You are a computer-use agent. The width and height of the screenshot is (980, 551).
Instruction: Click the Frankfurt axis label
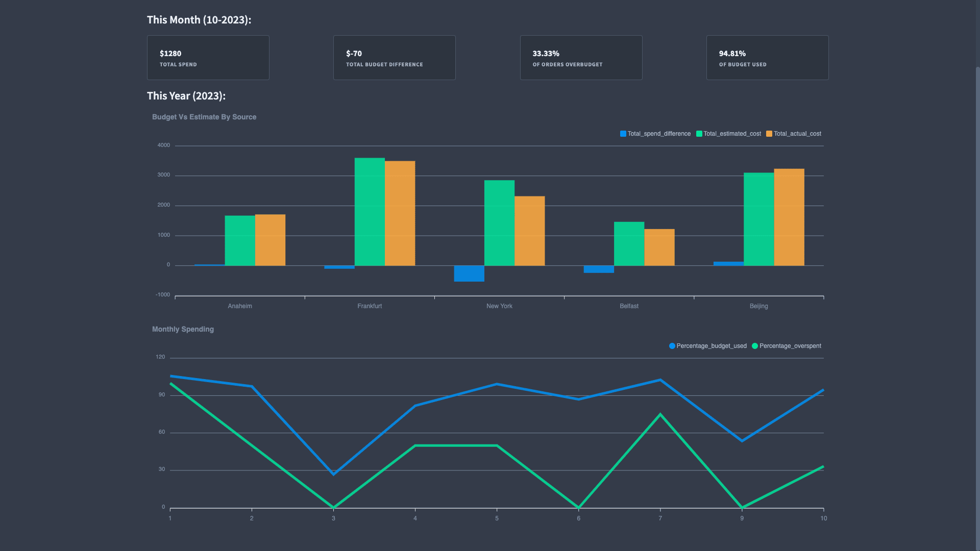click(x=370, y=306)
